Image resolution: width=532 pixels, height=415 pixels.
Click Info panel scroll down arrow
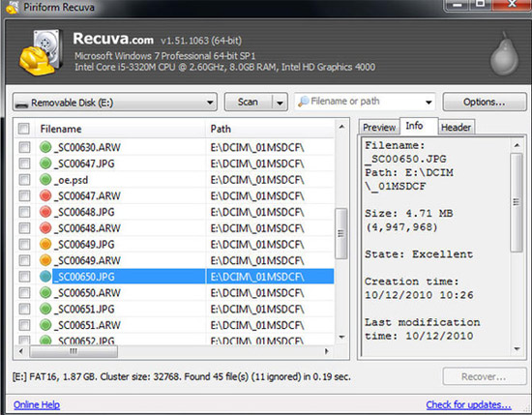click(x=517, y=349)
